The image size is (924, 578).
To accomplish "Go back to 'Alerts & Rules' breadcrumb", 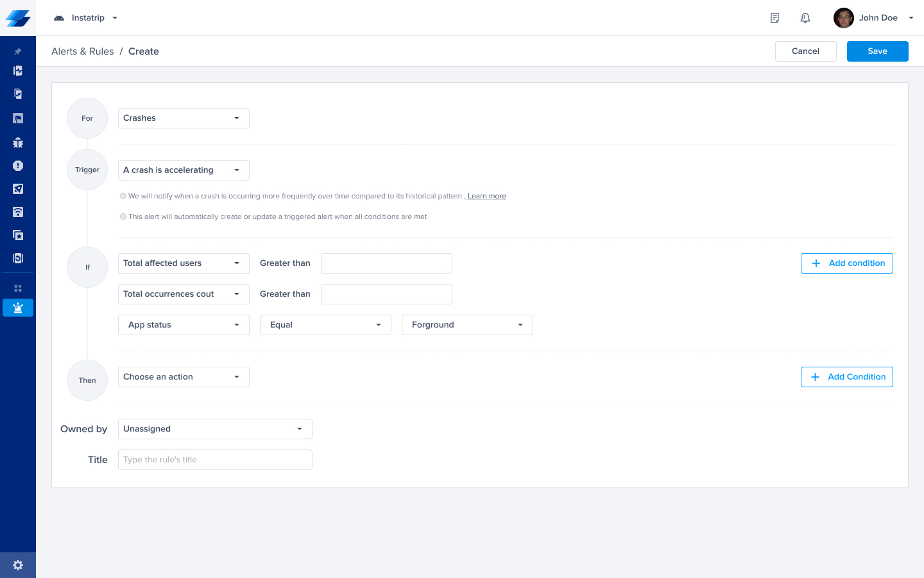I will [x=83, y=51].
